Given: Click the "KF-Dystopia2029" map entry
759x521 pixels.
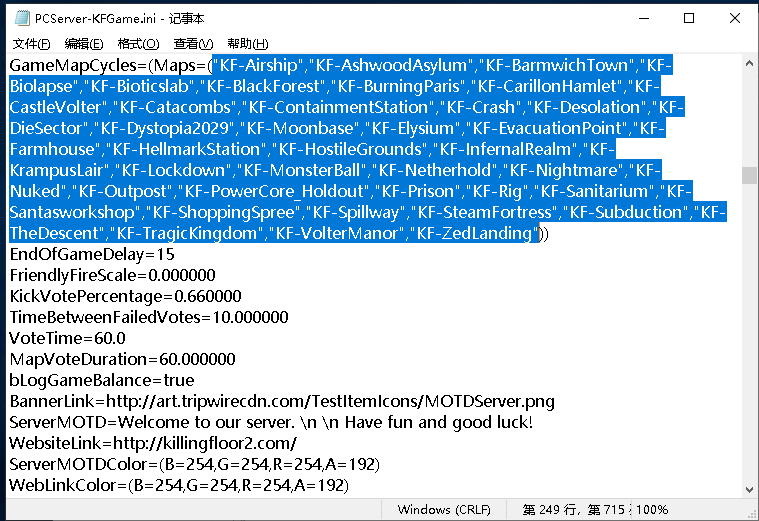Looking at the screenshot, I should (164, 128).
